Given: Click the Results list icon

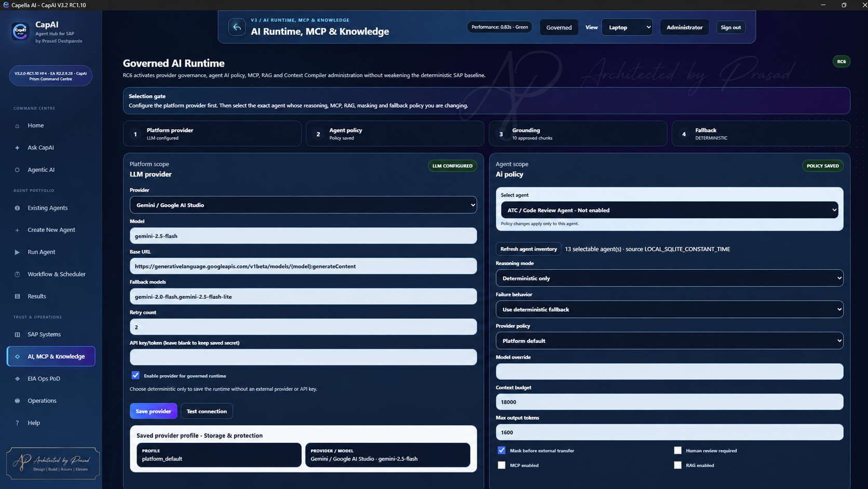Looking at the screenshot, I should [17, 296].
